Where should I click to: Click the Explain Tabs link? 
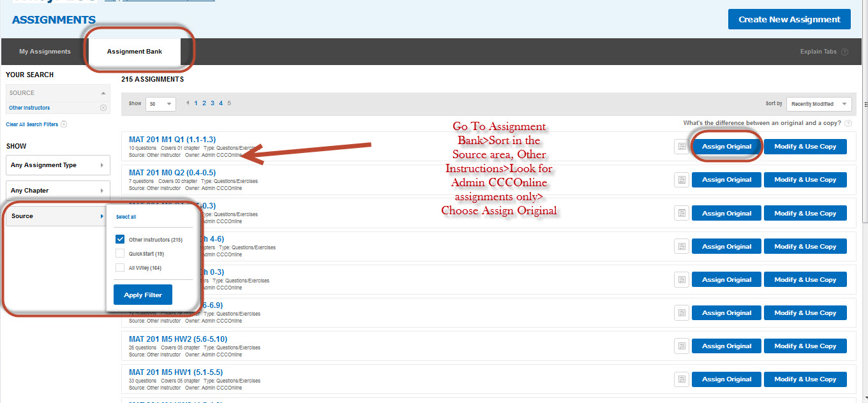(x=818, y=52)
